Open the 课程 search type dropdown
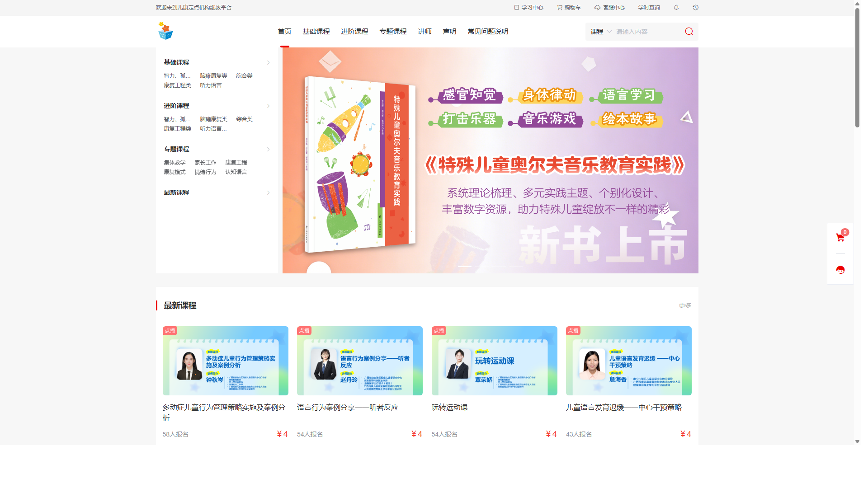 [x=600, y=32]
